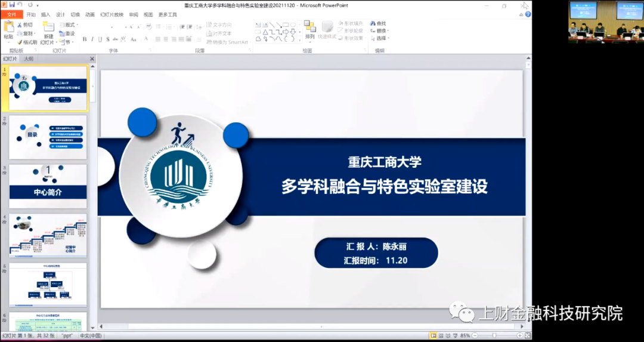Click the zoom in plus button

pos(520,336)
